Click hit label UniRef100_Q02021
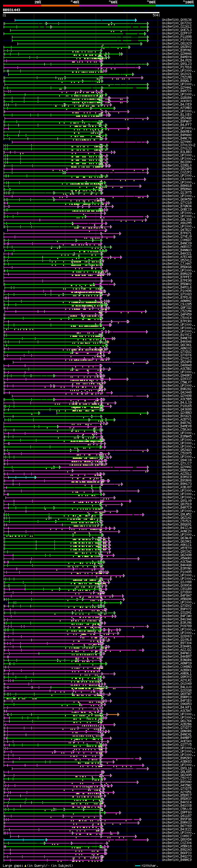The width and height of the screenshot is (197, 868). [176, 74]
